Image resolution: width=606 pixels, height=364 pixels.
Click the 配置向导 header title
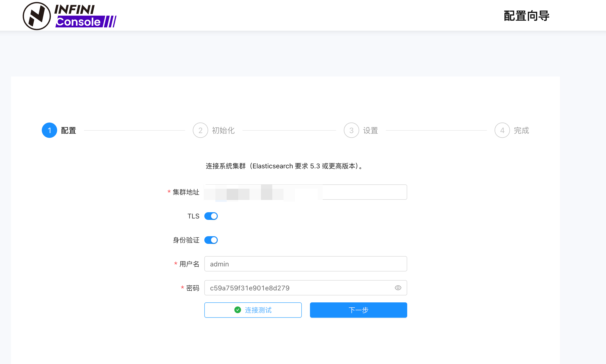527,16
